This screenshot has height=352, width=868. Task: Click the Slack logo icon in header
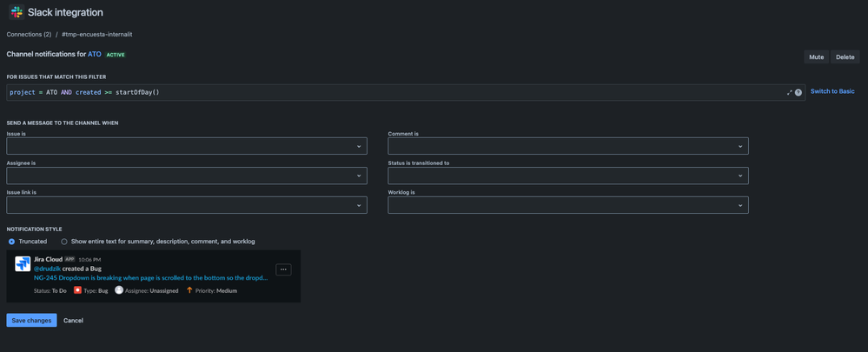(x=17, y=12)
